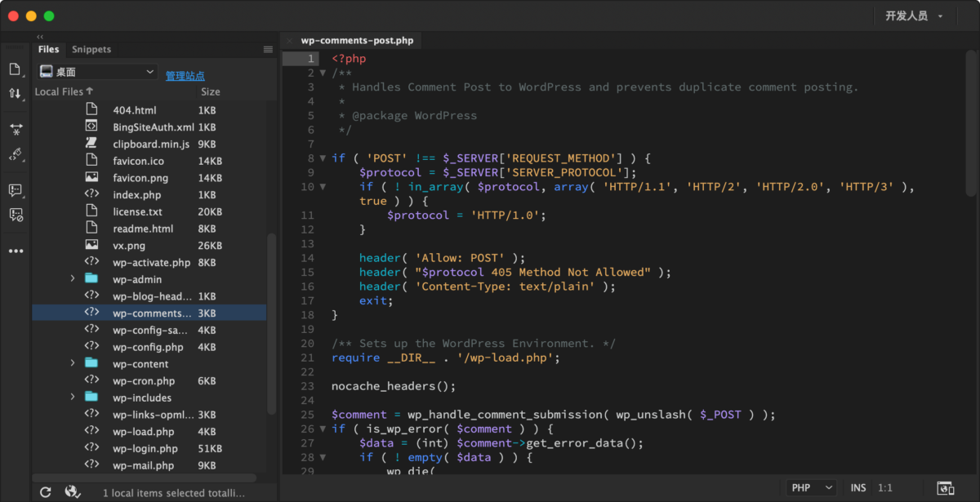Collapse code block at line 26
The image size is (980, 502).
pyautogui.click(x=323, y=429)
